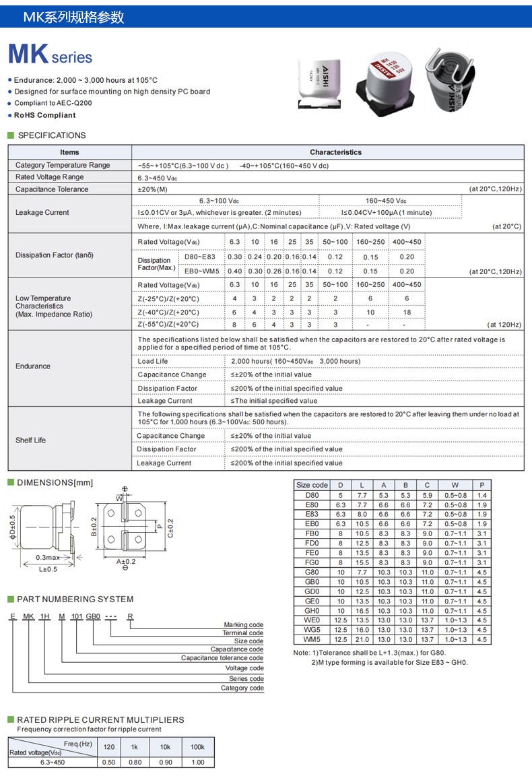The height and width of the screenshot is (780, 532).
Task: Select the Characteristics column header
Action: (335, 152)
